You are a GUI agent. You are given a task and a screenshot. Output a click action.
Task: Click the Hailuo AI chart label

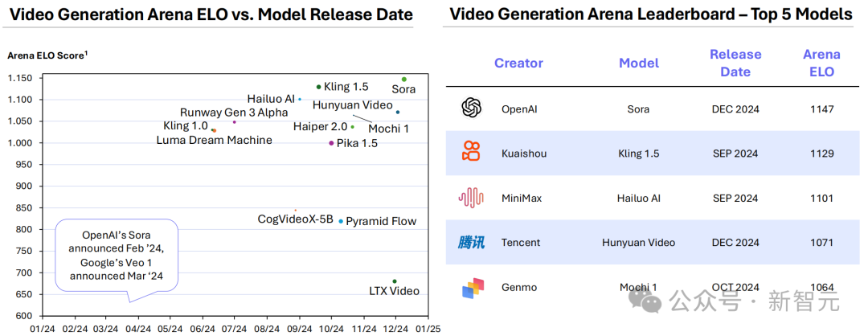pyautogui.click(x=272, y=99)
